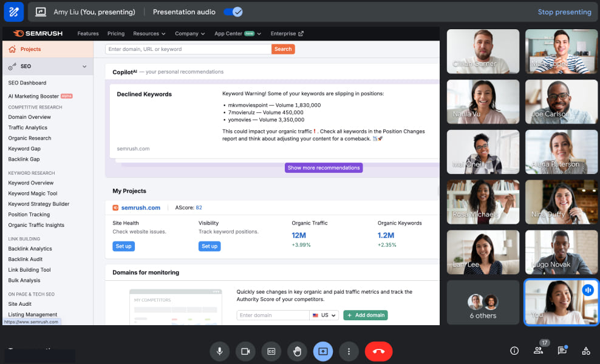This screenshot has width=600, height=364.
Task: Open the Pricing menu item
Action: (115, 33)
